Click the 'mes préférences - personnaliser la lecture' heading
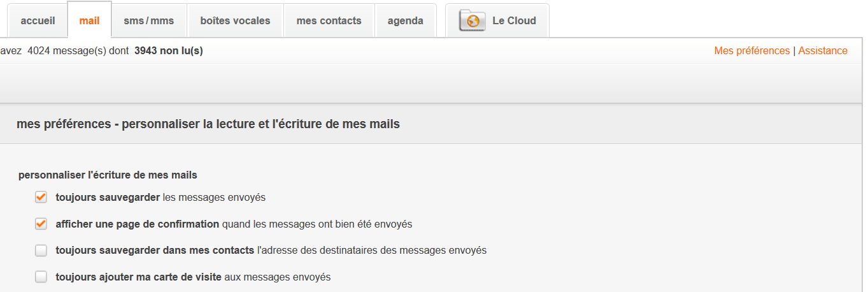The width and height of the screenshot is (868, 292). click(x=208, y=124)
